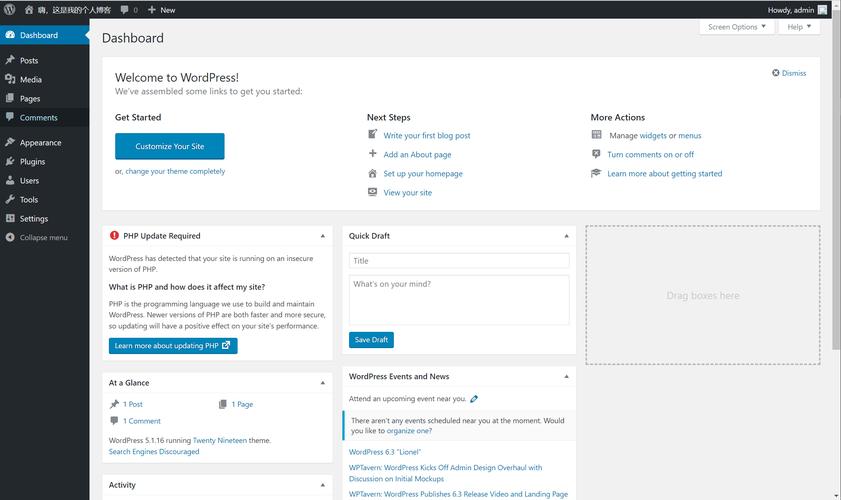This screenshot has height=500, width=841.
Task: Collapse the WordPress Events and News panel
Action: point(566,376)
